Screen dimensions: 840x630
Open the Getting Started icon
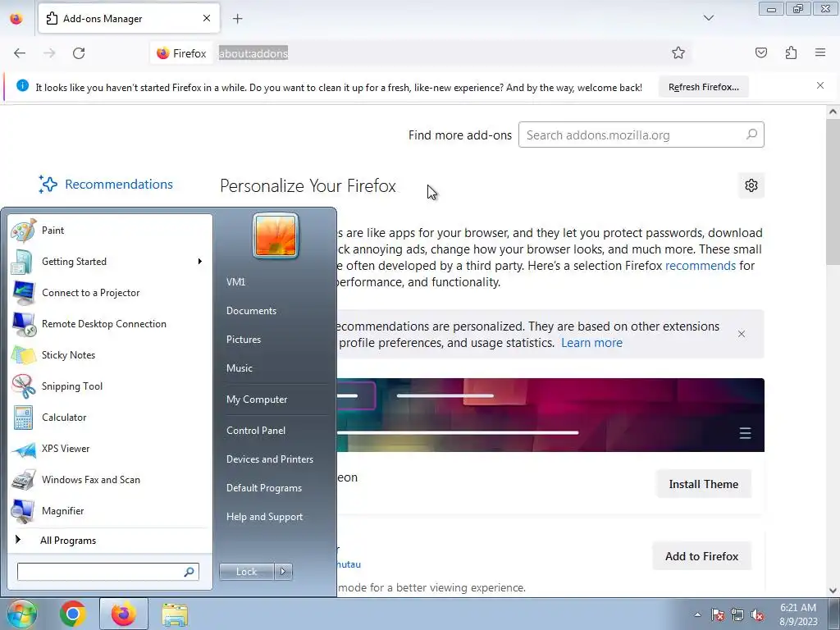(x=22, y=262)
